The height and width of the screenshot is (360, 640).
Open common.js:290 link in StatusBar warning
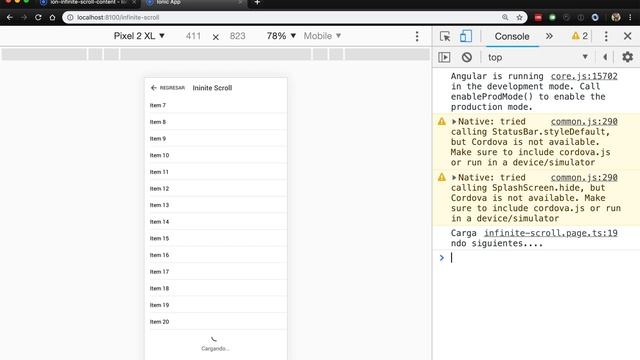coord(584,122)
